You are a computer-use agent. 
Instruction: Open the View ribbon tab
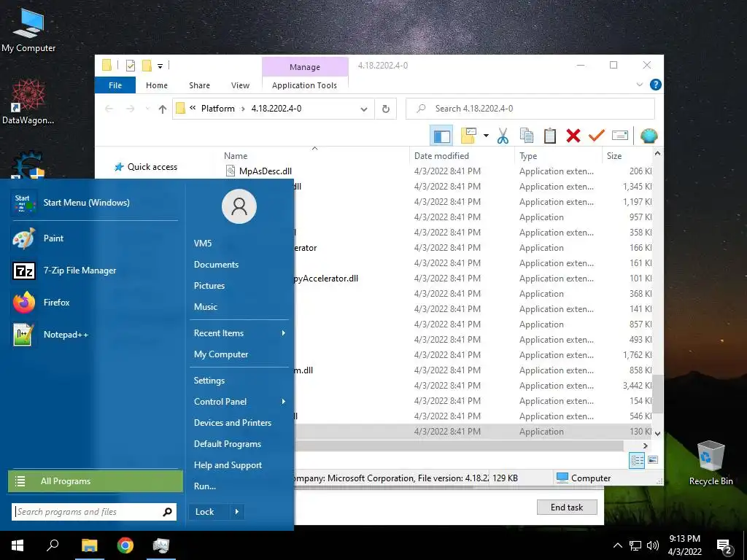pyautogui.click(x=240, y=85)
